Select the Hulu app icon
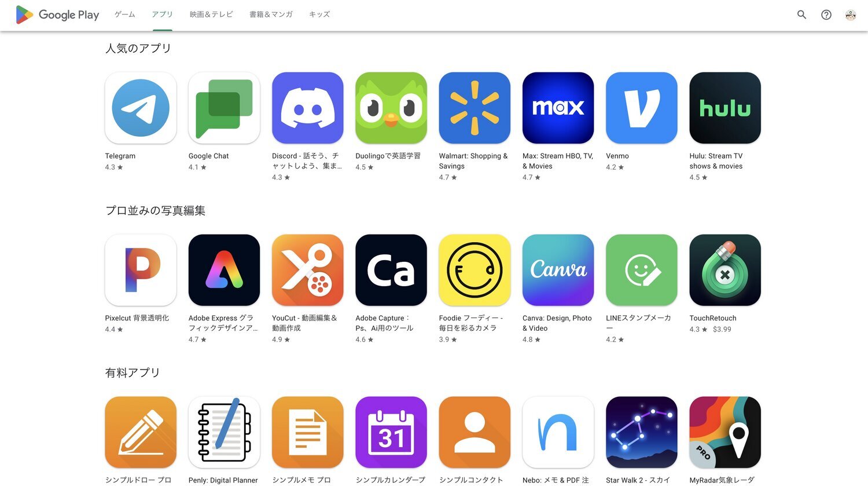This screenshot has width=868, height=486. (x=725, y=108)
